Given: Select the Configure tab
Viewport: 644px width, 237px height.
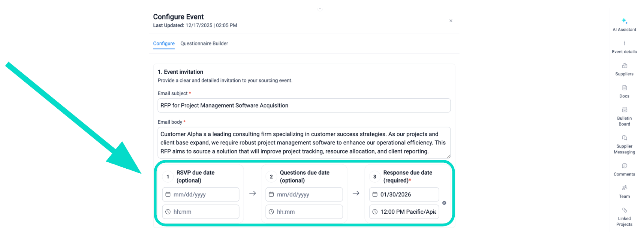Looking at the screenshot, I should (x=164, y=43).
